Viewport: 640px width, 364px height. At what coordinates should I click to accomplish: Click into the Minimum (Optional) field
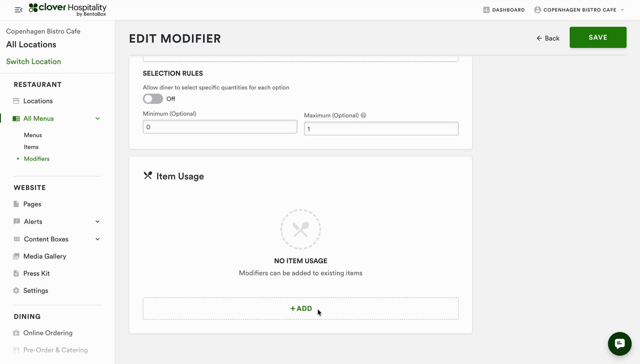(219, 127)
